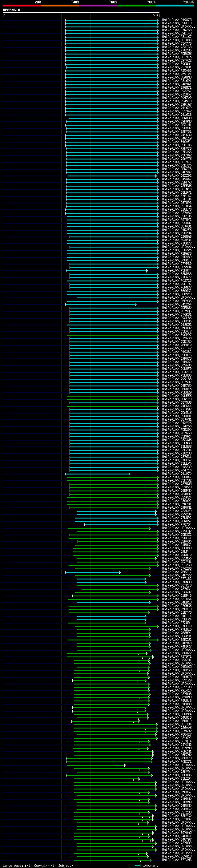This screenshot has height=868, width=197.
Task: Select the UniRef100_Q945C9 label
Action: click(x=177, y=101)
